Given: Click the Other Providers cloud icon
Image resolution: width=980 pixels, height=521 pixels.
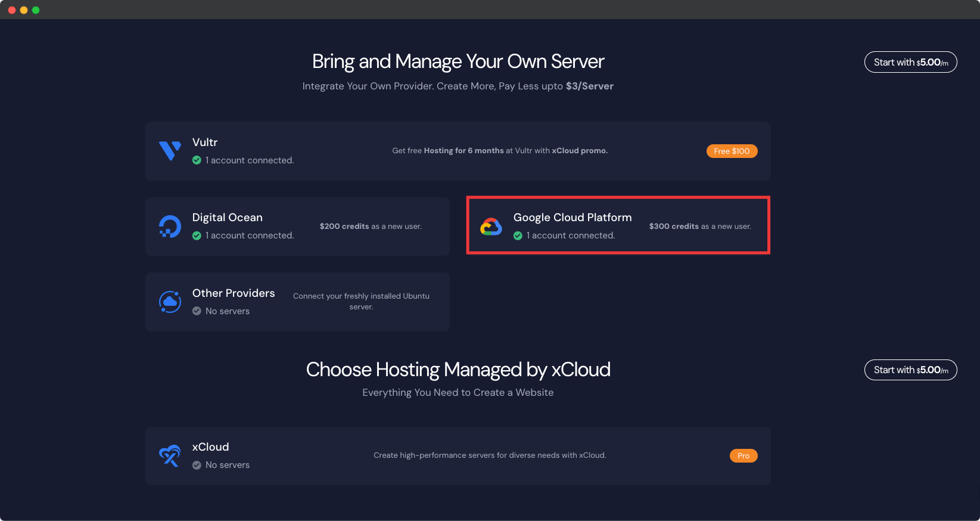Looking at the screenshot, I should (x=170, y=302).
